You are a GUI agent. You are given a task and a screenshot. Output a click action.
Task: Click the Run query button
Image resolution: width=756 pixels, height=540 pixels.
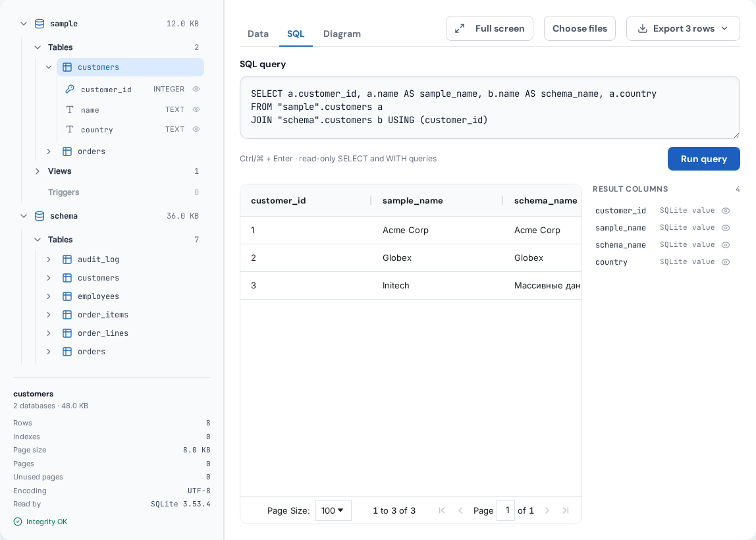tap(703, 159)
